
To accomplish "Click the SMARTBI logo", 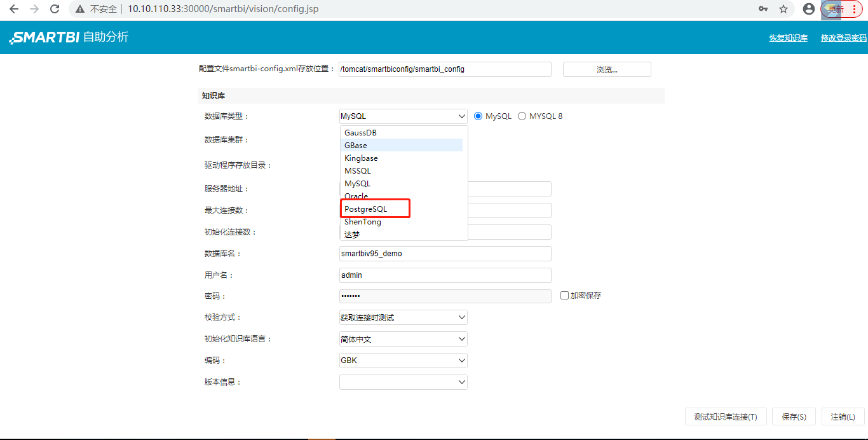I will [44, 37].
